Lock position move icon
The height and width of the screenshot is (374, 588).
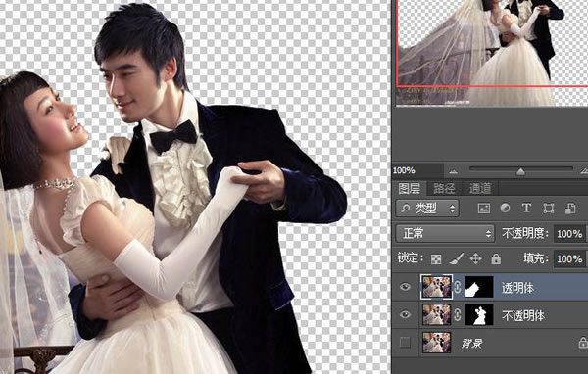coord(475,258)
